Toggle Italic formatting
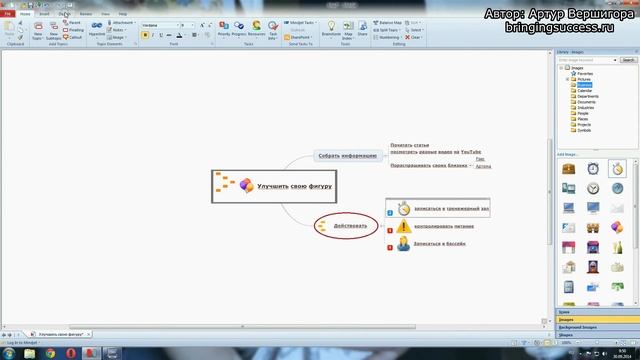Viewport: 640px width, 360px height. point(153,36)
